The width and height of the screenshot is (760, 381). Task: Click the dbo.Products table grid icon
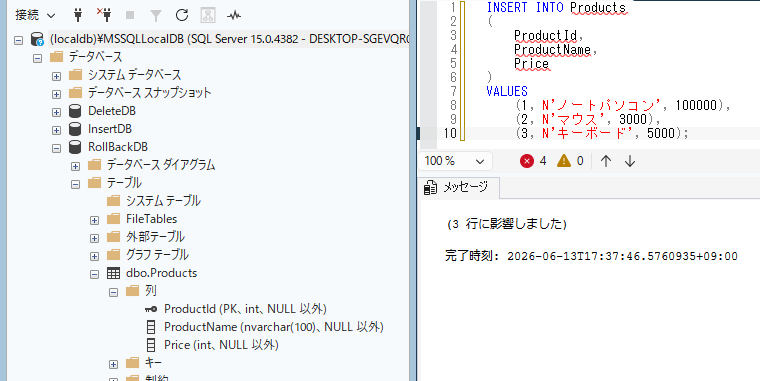coord(113,273)
